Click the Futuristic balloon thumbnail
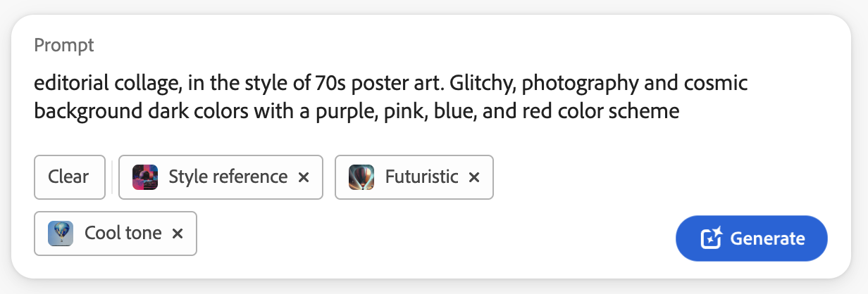Screen dimensions: 868x294 (x=361, y=177)
